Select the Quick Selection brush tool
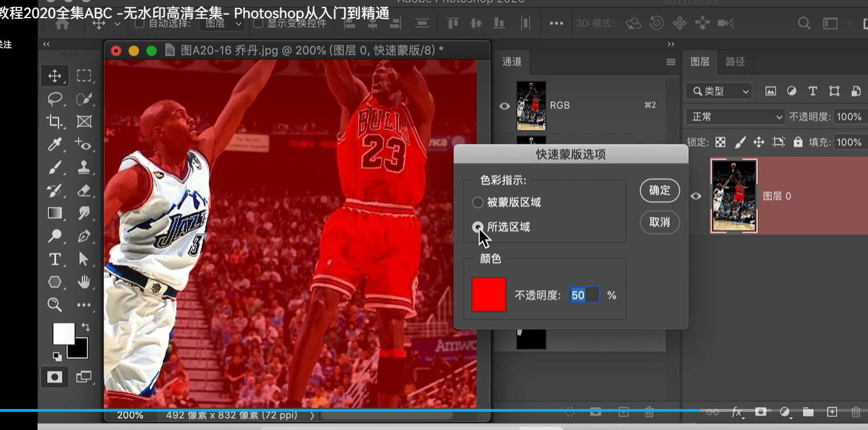The height and width of the screenshot is (430, 868). click(84, 99)
